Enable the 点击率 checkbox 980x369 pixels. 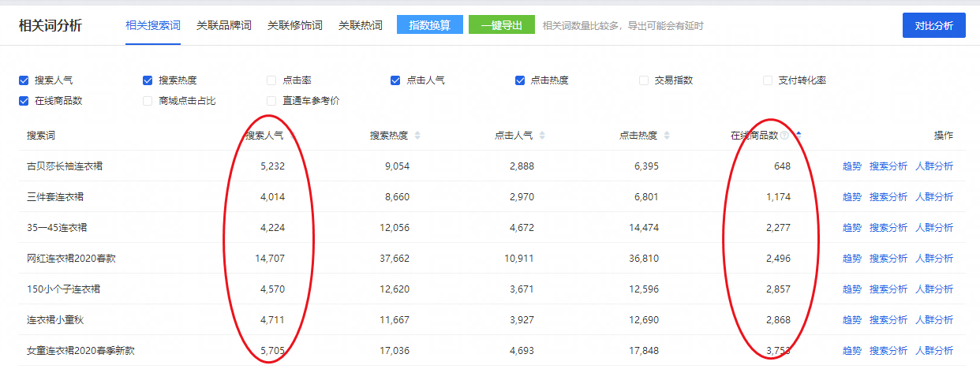point(271,80)
